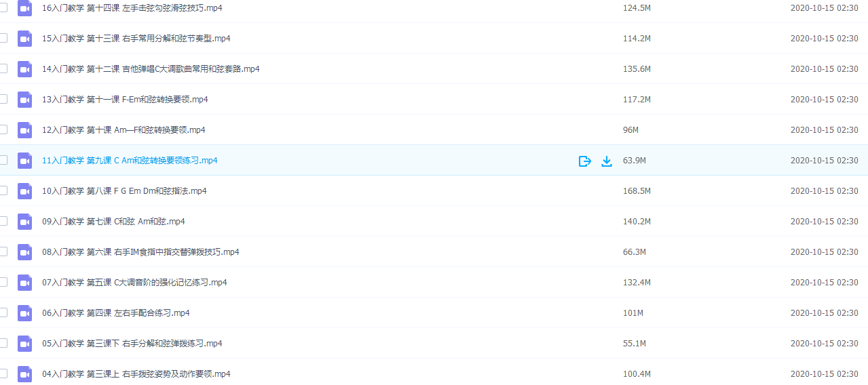Check the box for 05入门教学 第三课下
The width and height of the screenshot is (868, 385).
tap(3, 343)
